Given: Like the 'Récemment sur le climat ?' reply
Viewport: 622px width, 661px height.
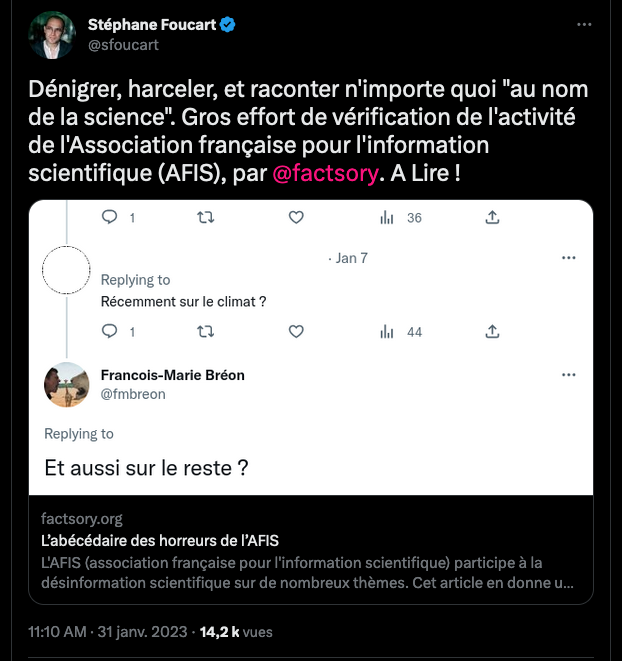Looking at the screenshot, I should 296,331.
